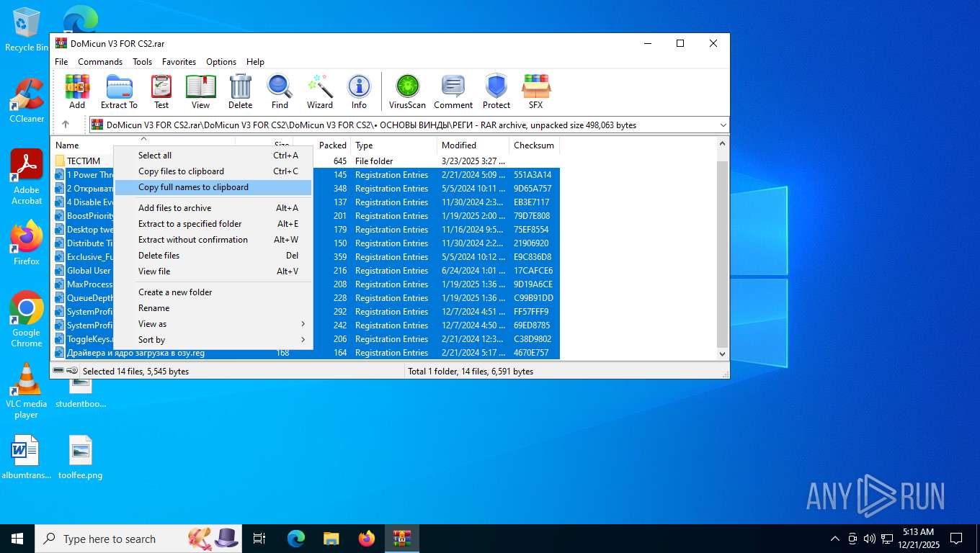Click the Delete trash can icon
This screenshot has height=553, width=980.
point(240,91)
